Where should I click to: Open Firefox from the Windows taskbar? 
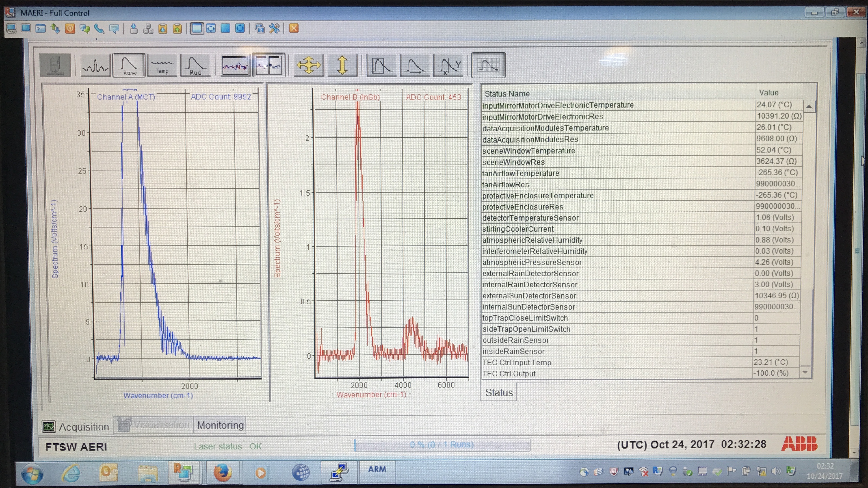(x=222, y=473)
